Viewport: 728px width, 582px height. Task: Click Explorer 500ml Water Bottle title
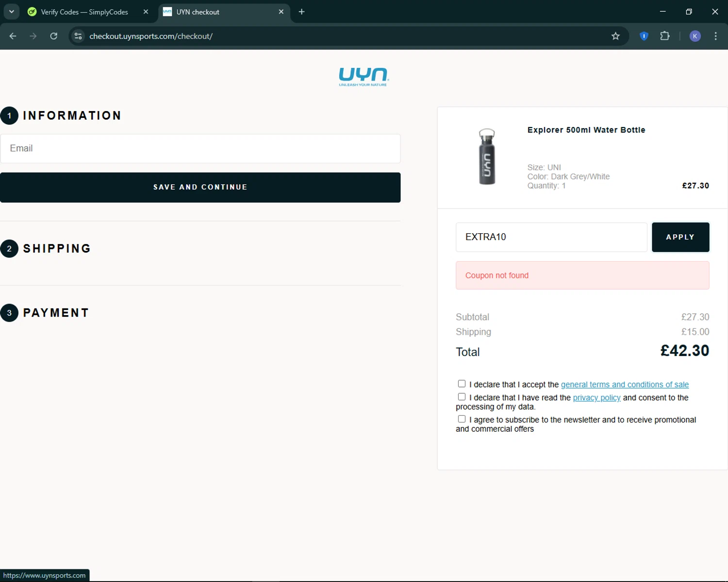[586, 130]
